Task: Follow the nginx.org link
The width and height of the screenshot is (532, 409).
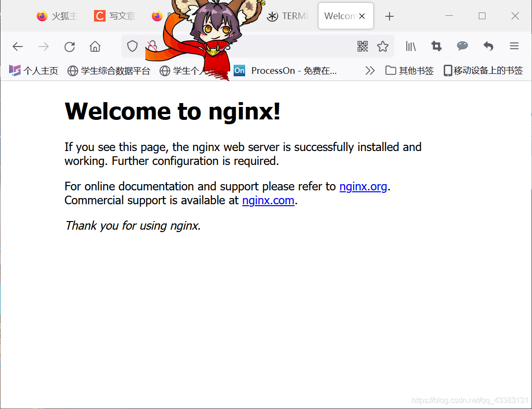Action: click(363, 187)
